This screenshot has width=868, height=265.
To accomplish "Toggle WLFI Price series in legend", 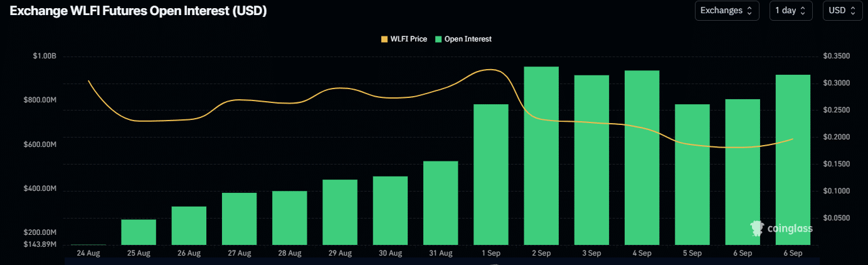I will (x=408, y=39).
